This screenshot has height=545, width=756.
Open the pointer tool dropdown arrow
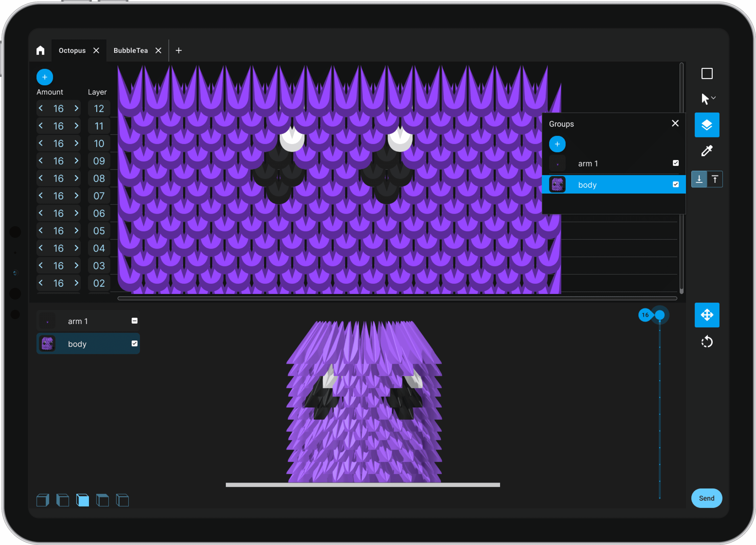713,98
